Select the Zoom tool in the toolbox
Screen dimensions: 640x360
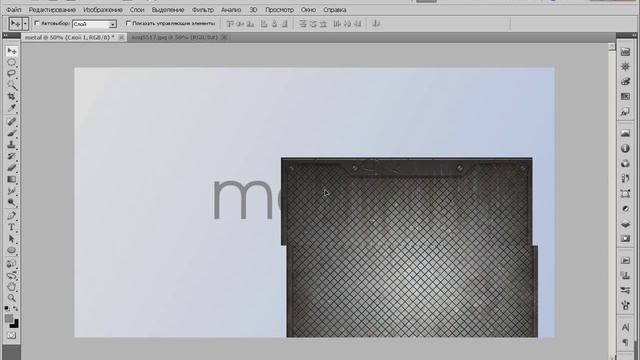[11, 298]
